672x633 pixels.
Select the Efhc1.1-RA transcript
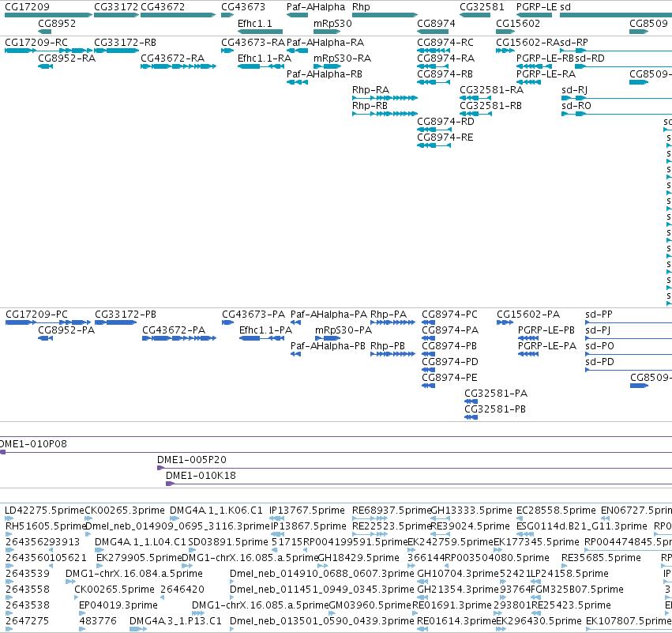click(x=261, y=66)
